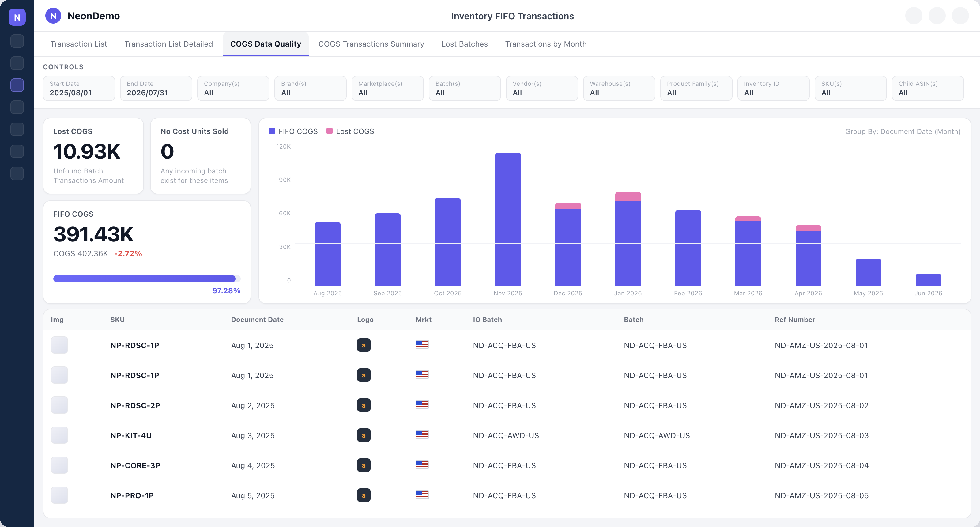Click the FIFO COGS 97.28% progress bar
This screenshot has height=527, width=980.
147,279
